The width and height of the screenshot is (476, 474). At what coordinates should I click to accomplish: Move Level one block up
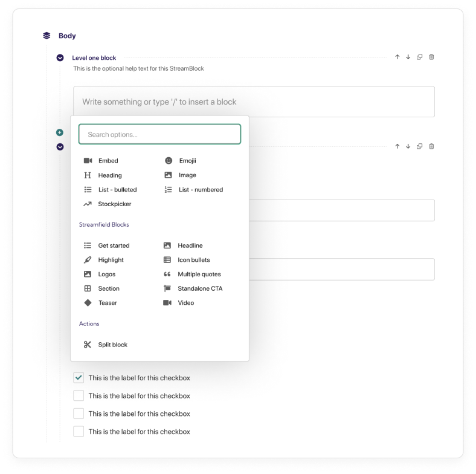397,57
